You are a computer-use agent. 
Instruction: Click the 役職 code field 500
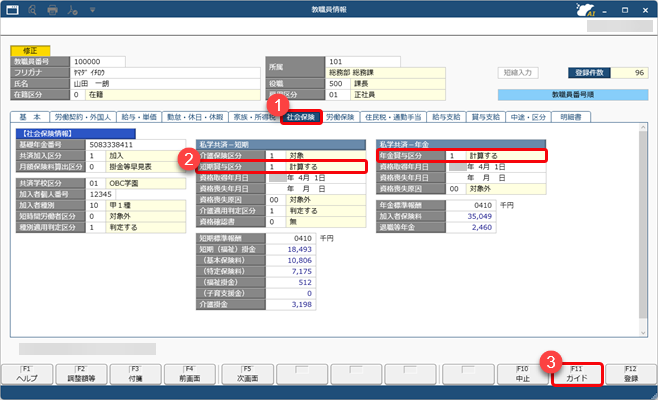(337, 84)
